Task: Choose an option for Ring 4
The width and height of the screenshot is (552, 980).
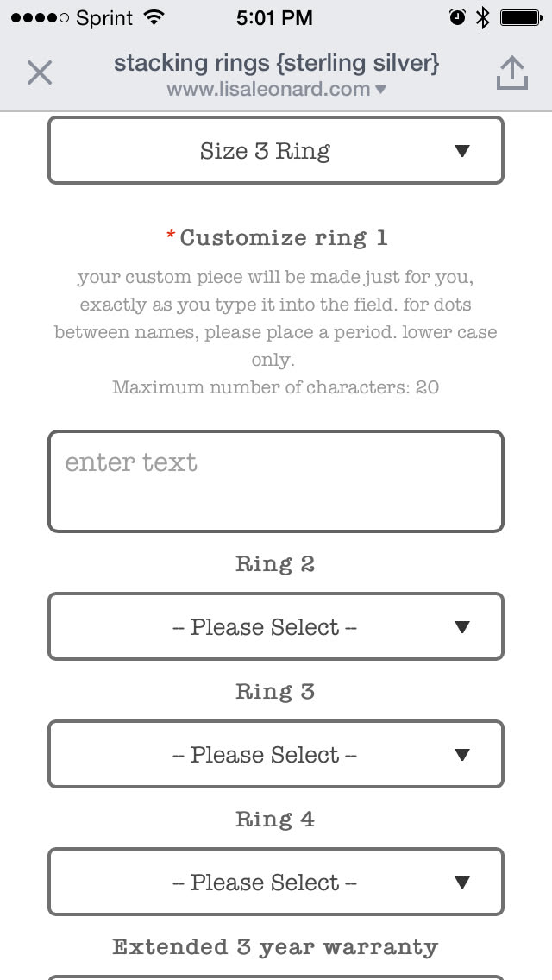Action: tap(275, 883)
